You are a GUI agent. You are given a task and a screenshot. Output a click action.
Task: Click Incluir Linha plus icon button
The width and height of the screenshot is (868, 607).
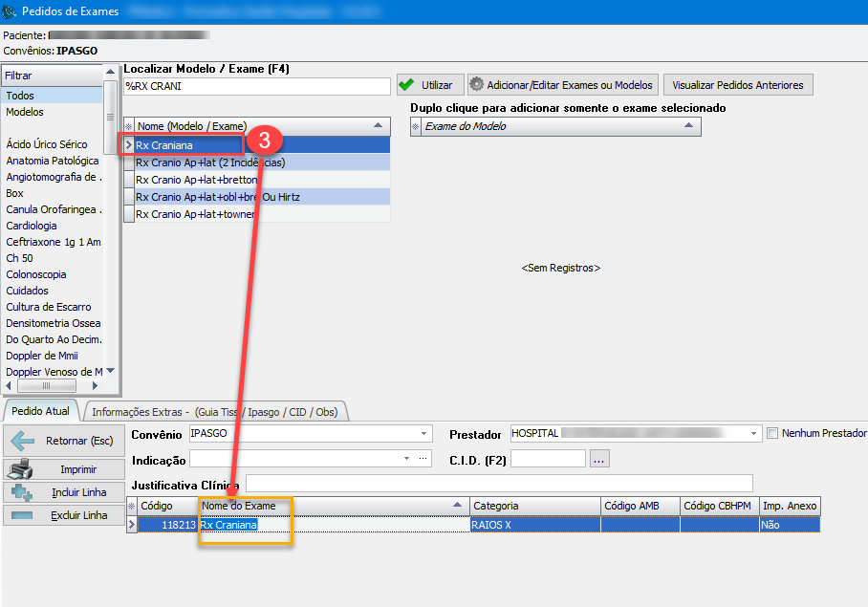(x=63, y=493)
